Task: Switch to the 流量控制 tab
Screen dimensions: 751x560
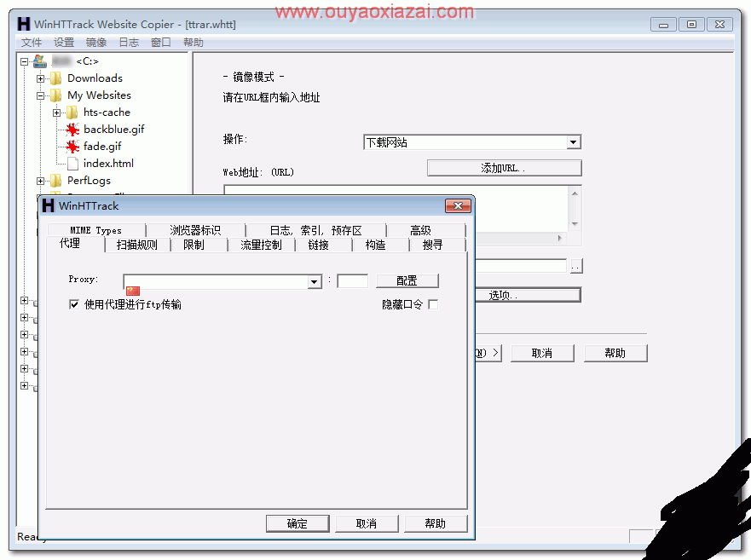Action: [x=261, y=245]
